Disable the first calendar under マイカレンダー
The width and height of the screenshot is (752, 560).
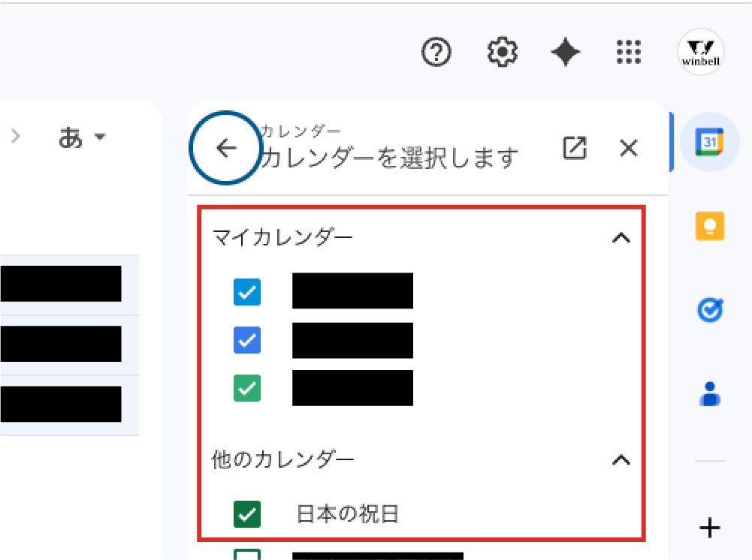pyautogui.click(x=247, y=292)
